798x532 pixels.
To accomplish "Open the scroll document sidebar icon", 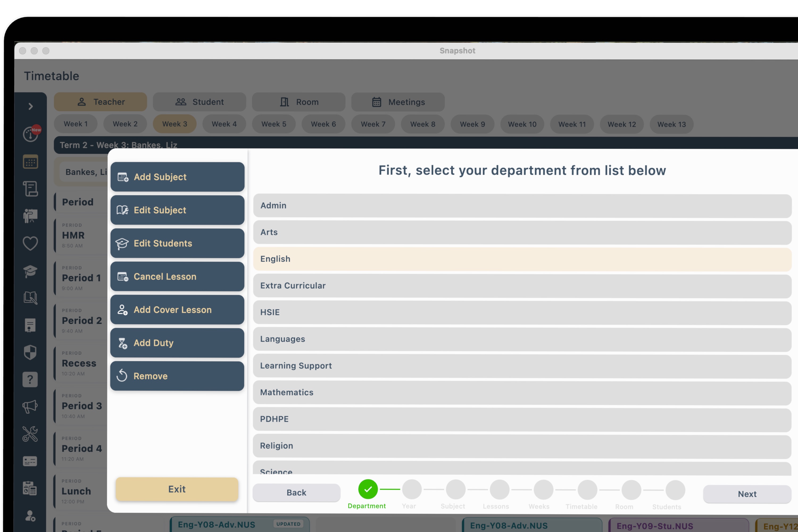I will (x=31, y=189).
